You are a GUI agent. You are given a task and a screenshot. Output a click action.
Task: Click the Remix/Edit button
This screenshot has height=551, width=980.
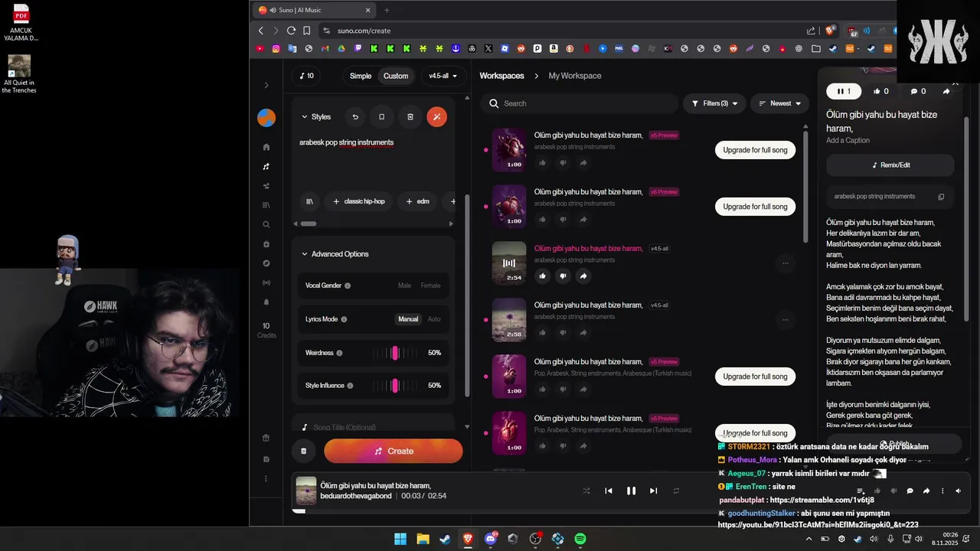coord(890,165)
